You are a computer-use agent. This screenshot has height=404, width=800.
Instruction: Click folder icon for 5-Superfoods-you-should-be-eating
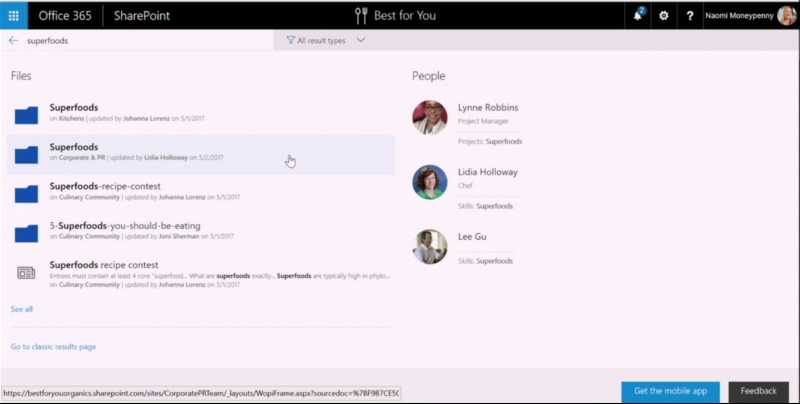coord(26,233)
